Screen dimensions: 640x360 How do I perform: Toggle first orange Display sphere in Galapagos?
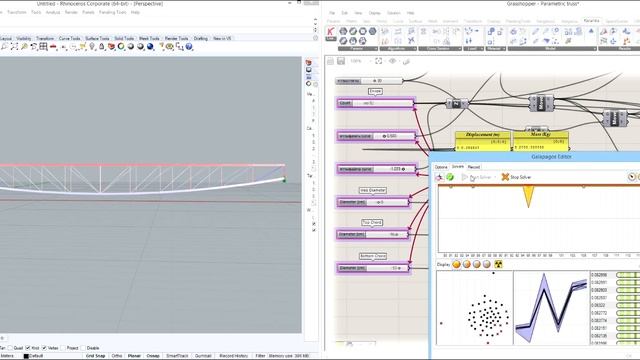(456, 264)
